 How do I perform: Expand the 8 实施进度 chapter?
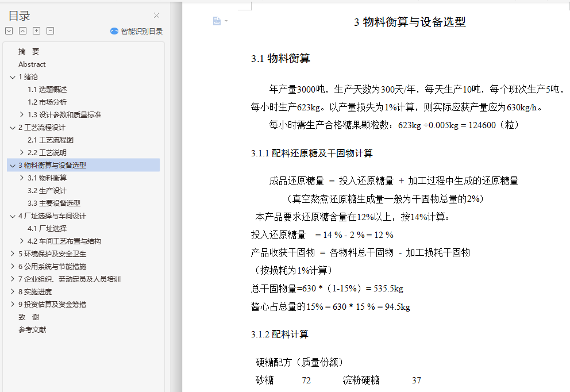tap(13, 291)
